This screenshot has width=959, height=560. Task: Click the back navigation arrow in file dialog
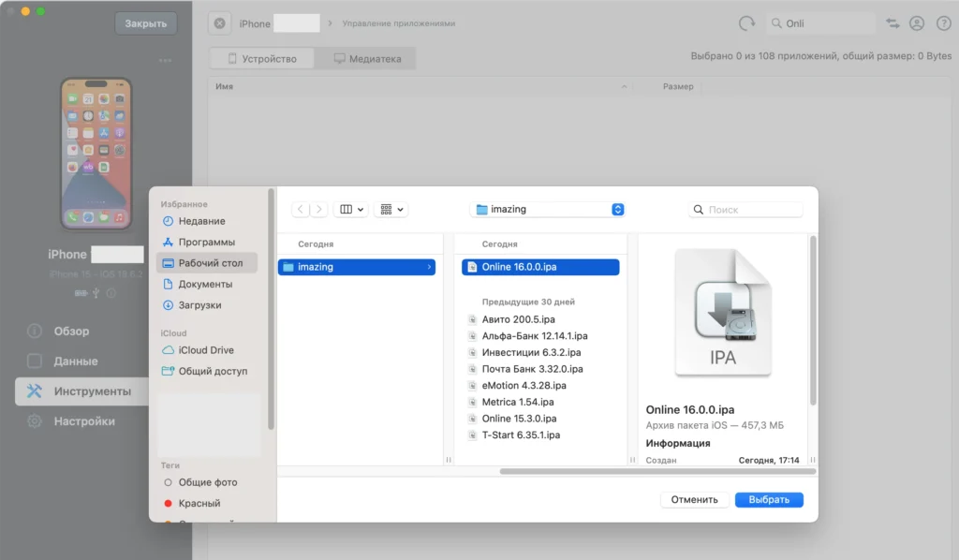tap(301, 209)
